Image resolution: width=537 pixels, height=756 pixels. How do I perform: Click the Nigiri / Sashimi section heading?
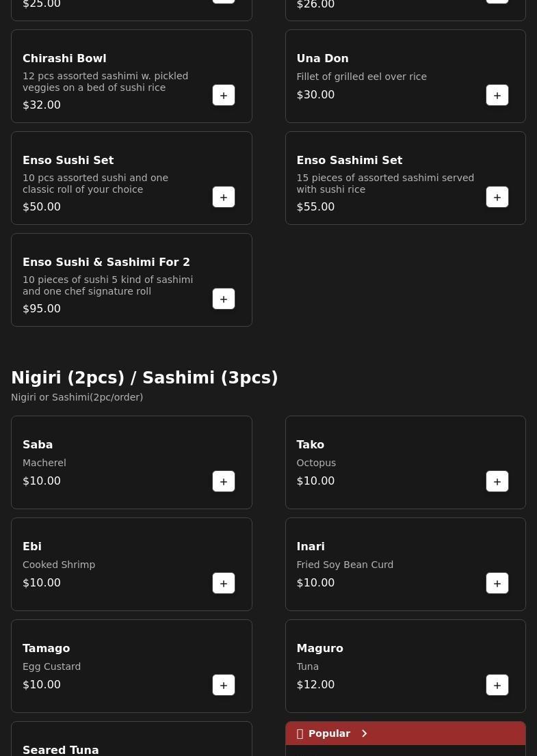point(144,378)
